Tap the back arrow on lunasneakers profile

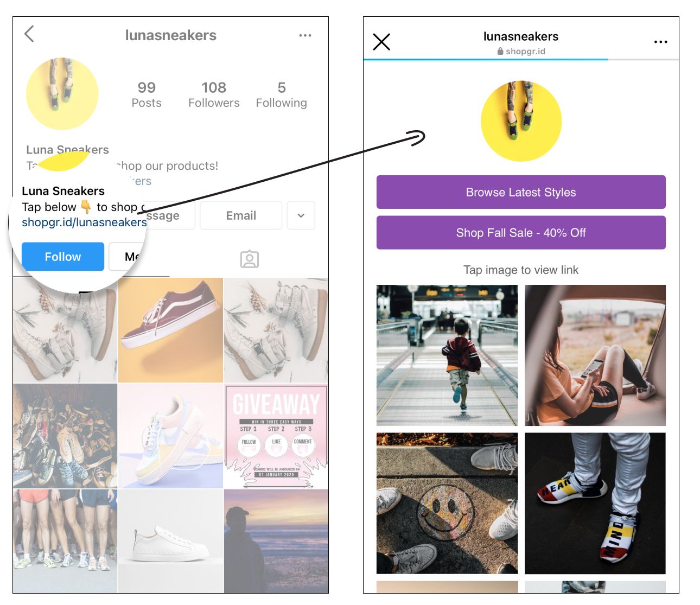29,34
